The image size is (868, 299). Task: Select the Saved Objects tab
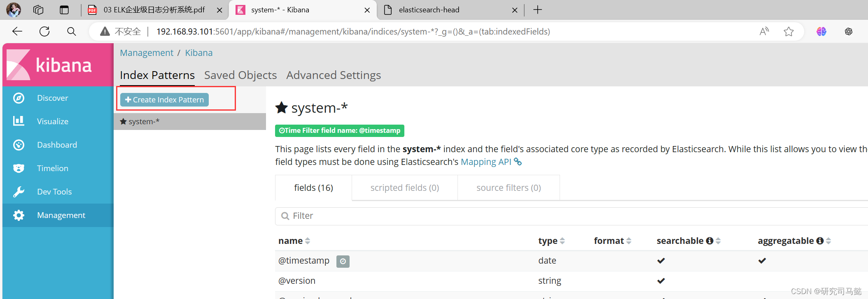(240, 75)
